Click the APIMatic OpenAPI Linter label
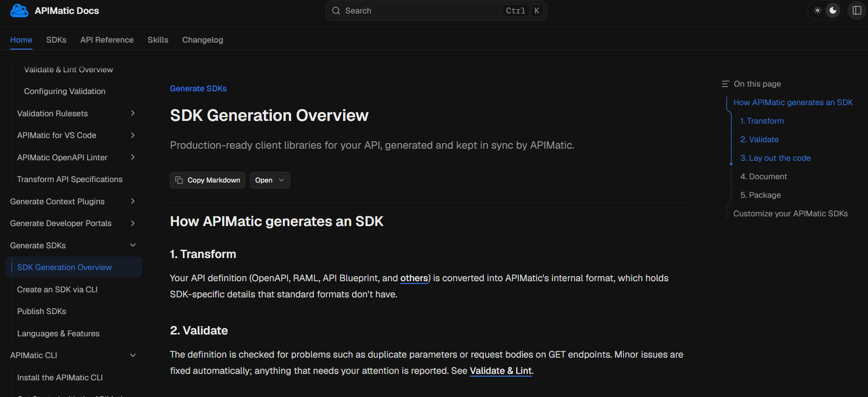 click(62, 158)
